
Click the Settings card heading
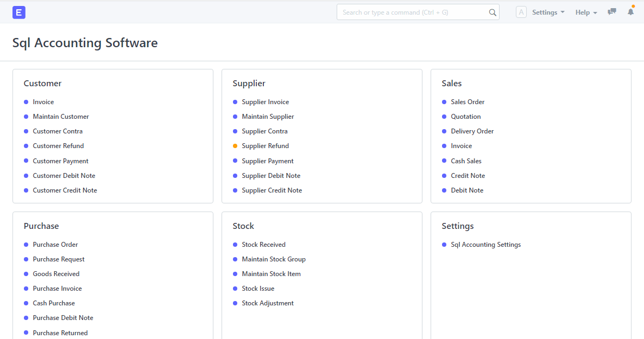tap(458, 226)
